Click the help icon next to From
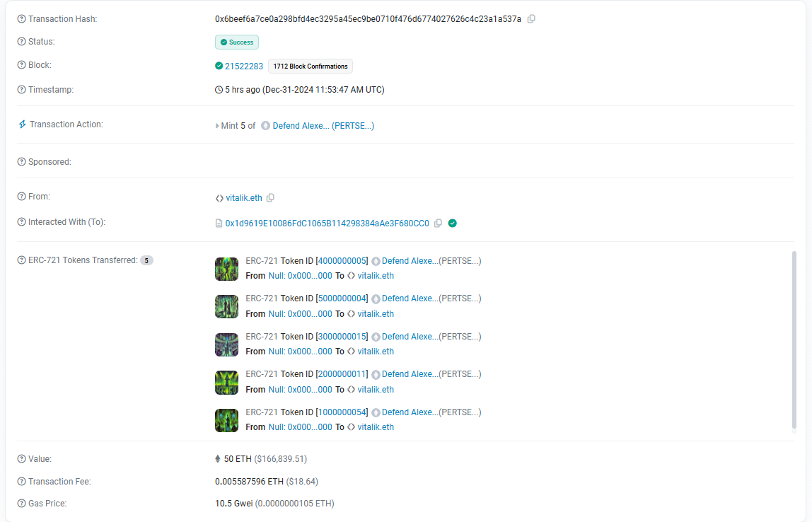Image resolution: width=812 pixels, height=522 pixels. click(x=21, y=196)
